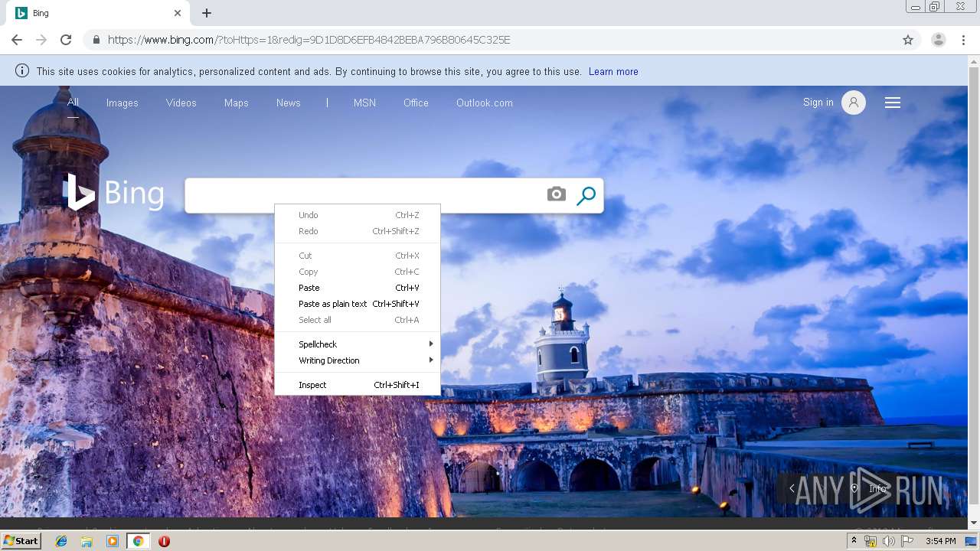Click the Sign in avatar icon
Image resolution: width=980 pixels, height=551 pixels.
point(854,103)
